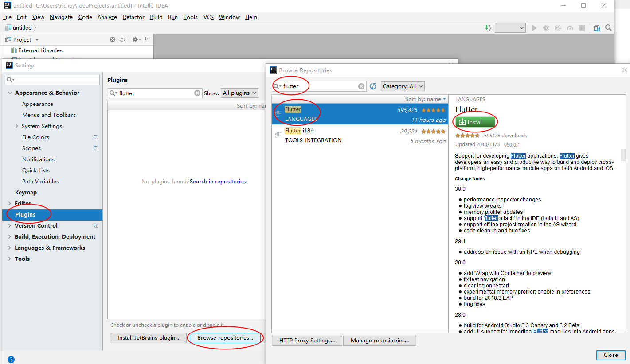The width and height of the screenshot is (630, 364).
Task: Click the untitled project folder icon in breadcrumb
Action: (x=8, y=27)
